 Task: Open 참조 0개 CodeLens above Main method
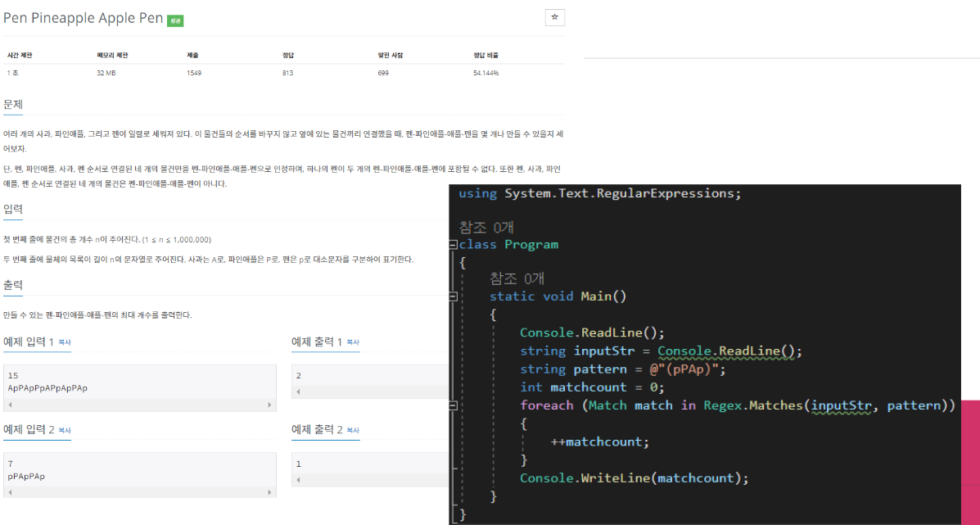coord(517,278)
